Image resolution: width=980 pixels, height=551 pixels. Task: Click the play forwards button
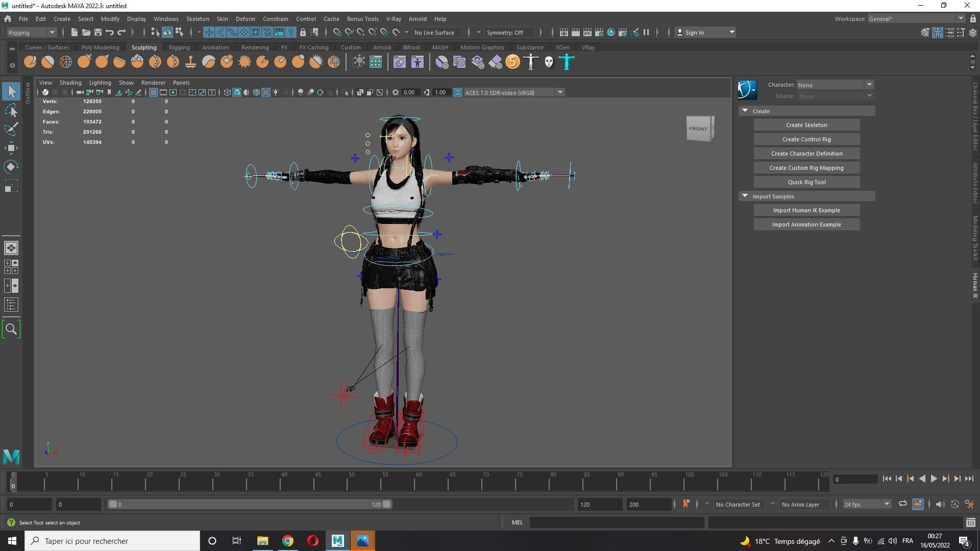pyautogui.click(x=934, y=479)
